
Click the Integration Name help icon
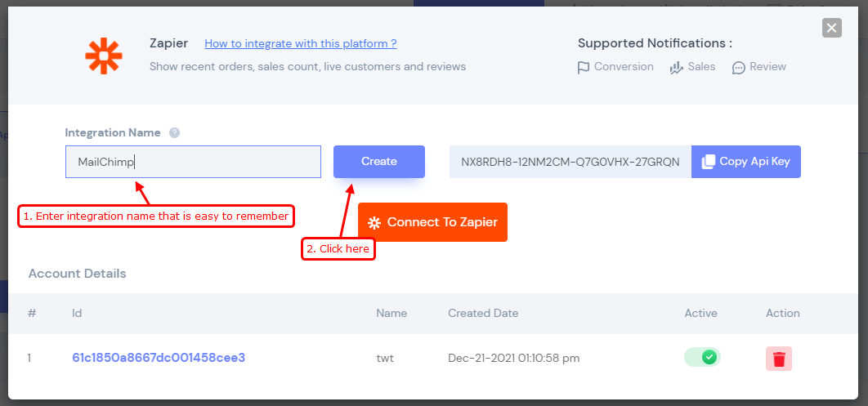174,133
